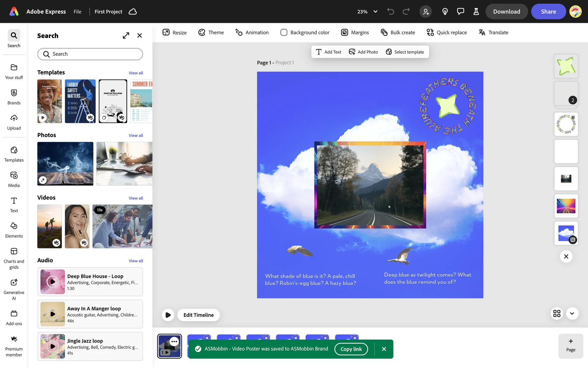This screenshot has height=368, width=588.
Task: Click the Search input field
Action: [x=90, y=54]
